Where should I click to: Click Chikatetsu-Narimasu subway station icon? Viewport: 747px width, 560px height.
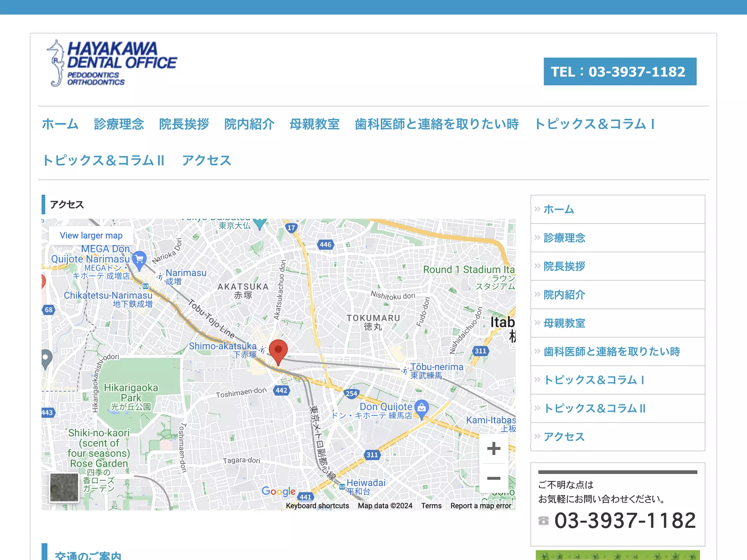(x=146, y=286)
